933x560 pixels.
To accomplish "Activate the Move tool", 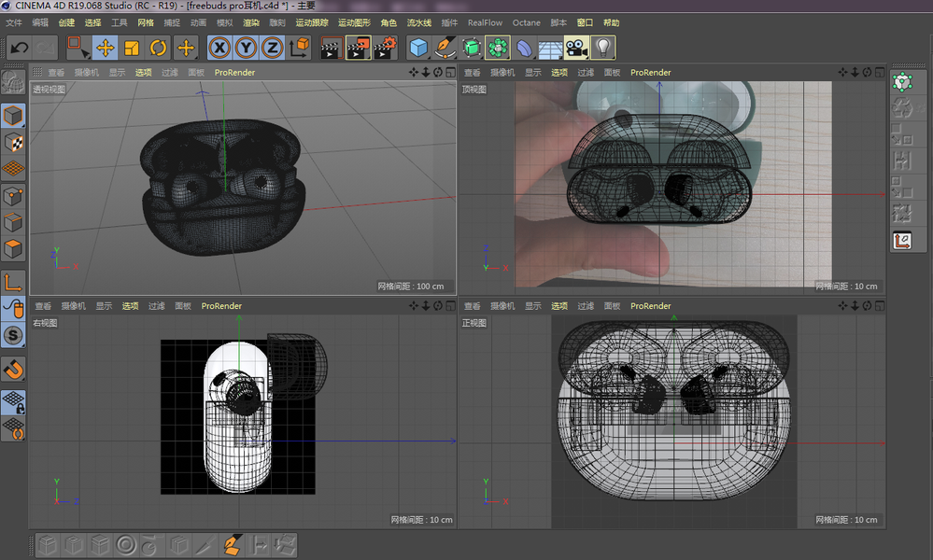I will click(106, 48).
